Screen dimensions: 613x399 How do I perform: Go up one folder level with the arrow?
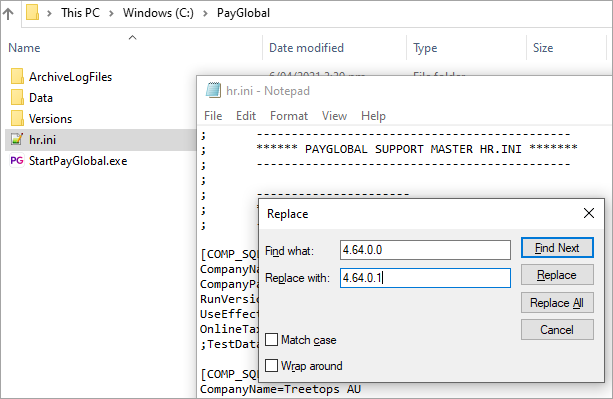click(8, 14)
